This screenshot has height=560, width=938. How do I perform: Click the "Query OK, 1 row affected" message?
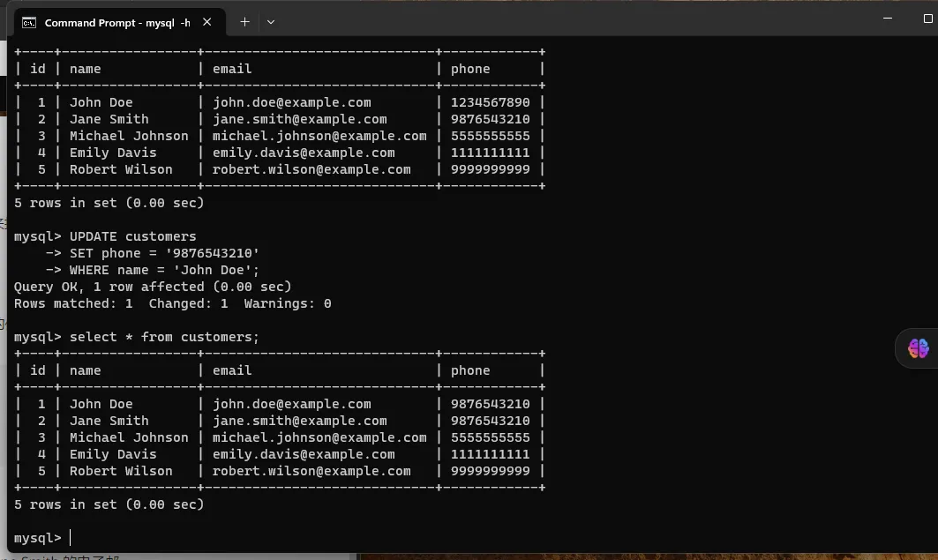(x=153, y=287)
